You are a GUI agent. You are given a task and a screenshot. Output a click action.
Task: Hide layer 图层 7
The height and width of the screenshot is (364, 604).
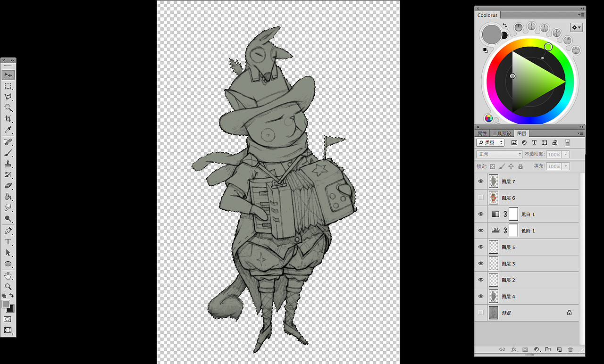[481, 181]
